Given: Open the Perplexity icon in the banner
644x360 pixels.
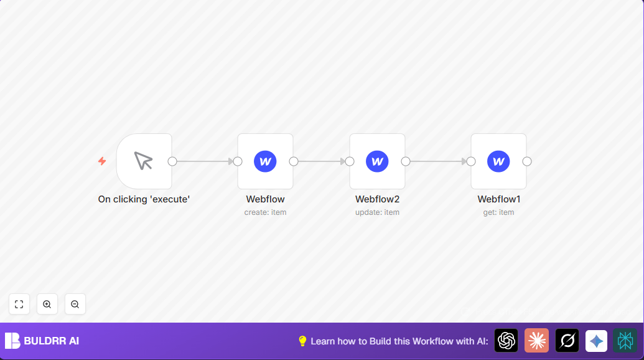Looking at the screenshot, I should (625, 341).
